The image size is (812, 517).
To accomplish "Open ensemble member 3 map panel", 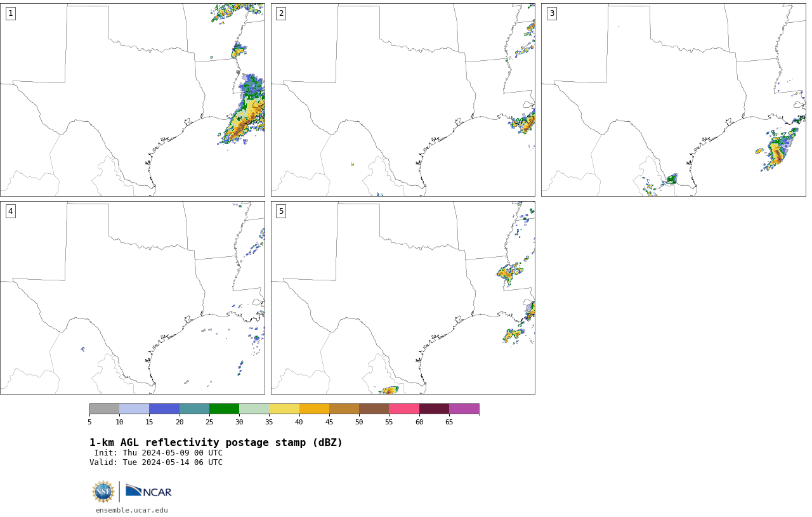I will pos(673,100).
